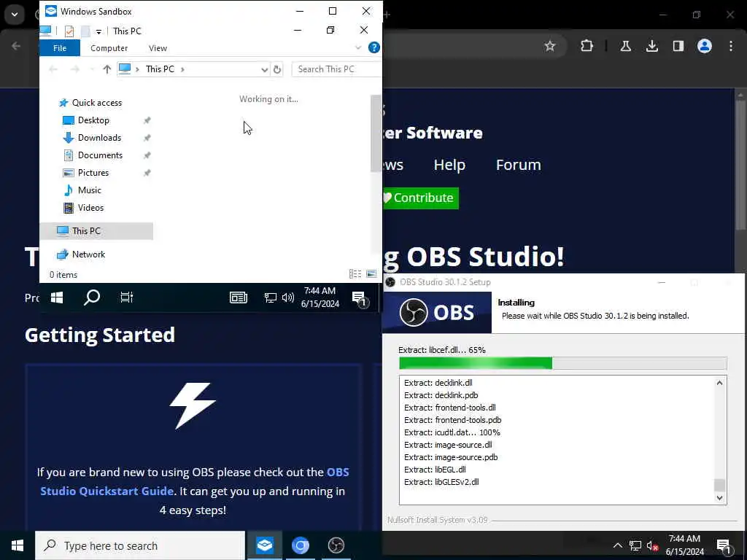Click the muted volume tray icon

tap(652, 545)
